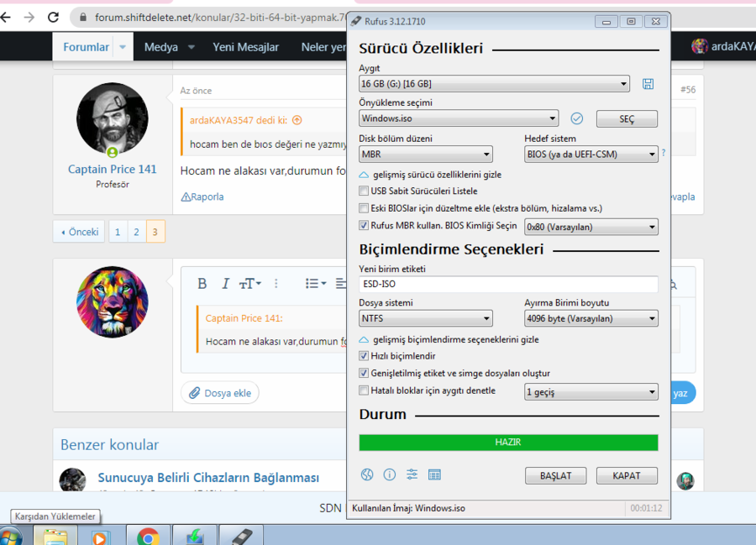
Task: Open the Aygıt device dropdown
Action: (x=494, y=84)
